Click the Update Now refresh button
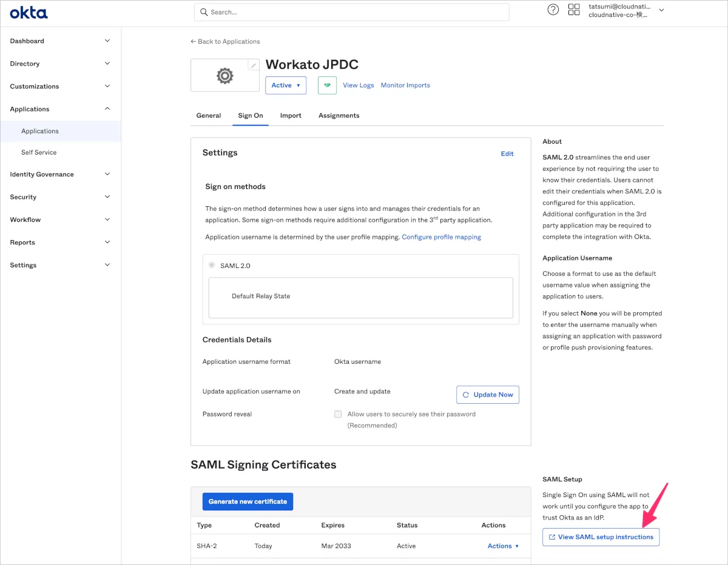Viewport: 728px width, 565px height. (x=487, y=395)
